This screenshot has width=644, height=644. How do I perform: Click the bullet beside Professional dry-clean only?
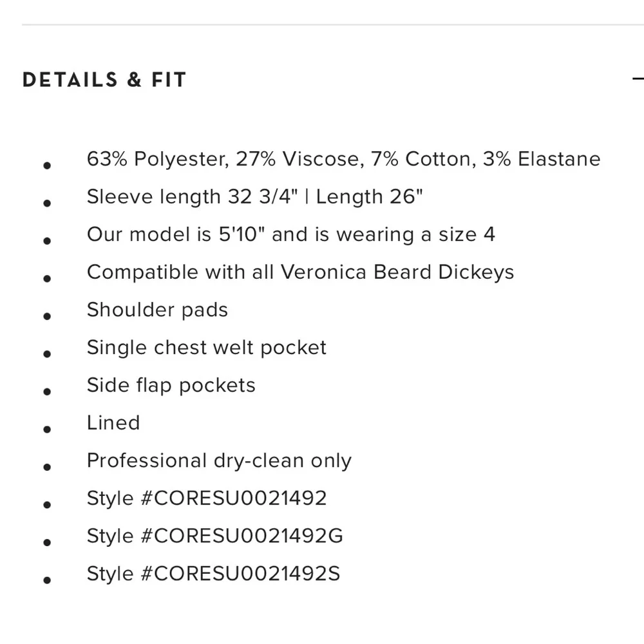pyautogui.click(x=47, y=467)
